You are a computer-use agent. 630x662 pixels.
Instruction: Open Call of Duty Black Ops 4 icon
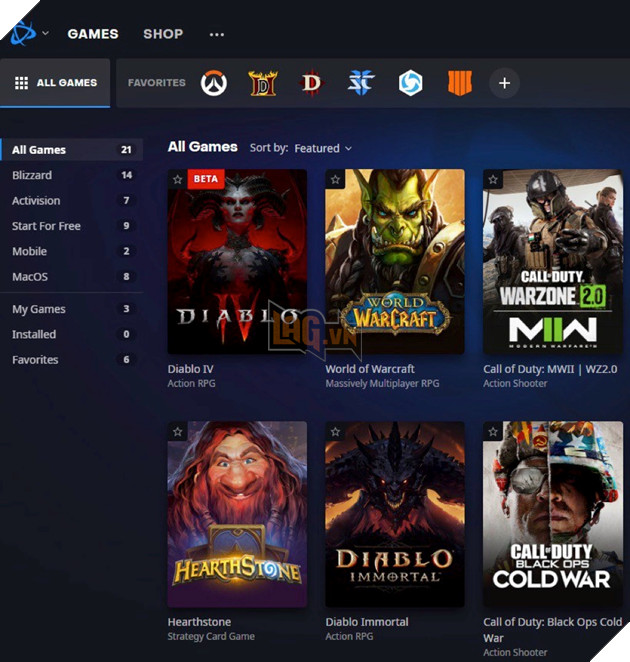point(460,83)
